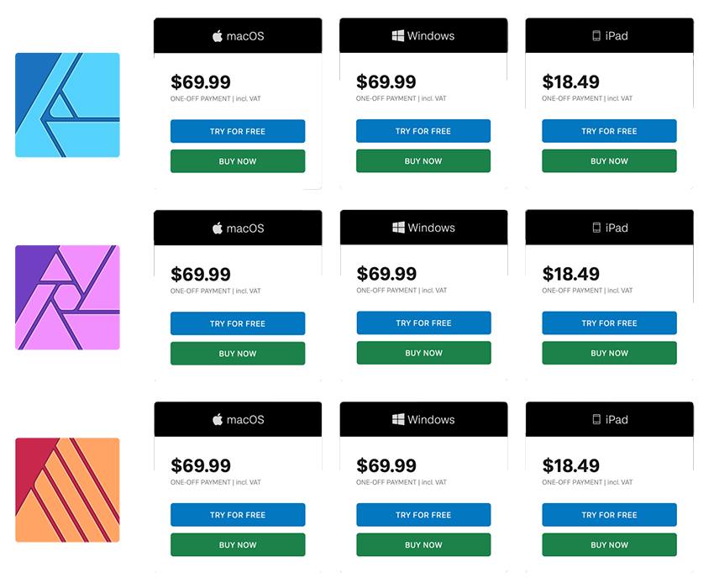Try Affinity Photo for iPad free
Screen dimensions: 714x588
click(609, 323)
